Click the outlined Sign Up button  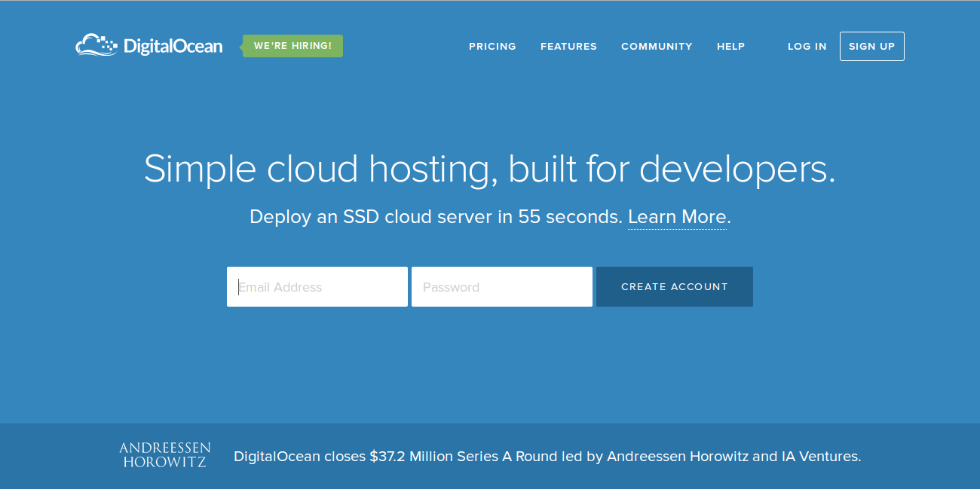click(x=872, y=46)
